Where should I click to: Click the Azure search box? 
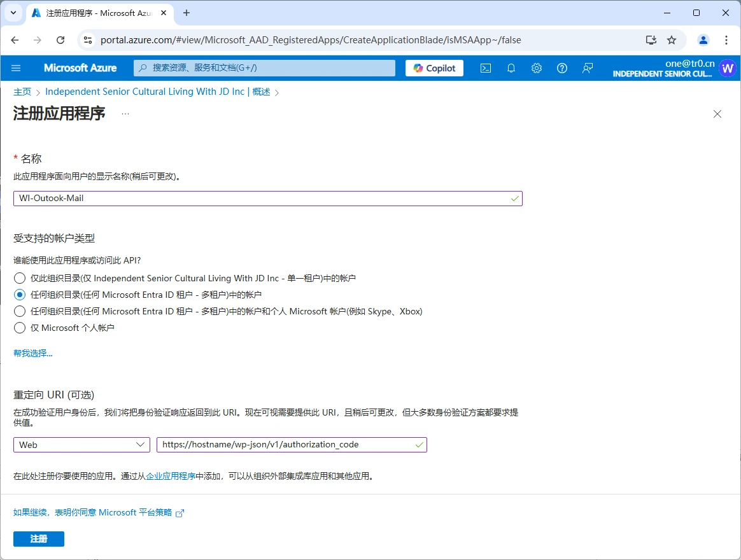264,68
